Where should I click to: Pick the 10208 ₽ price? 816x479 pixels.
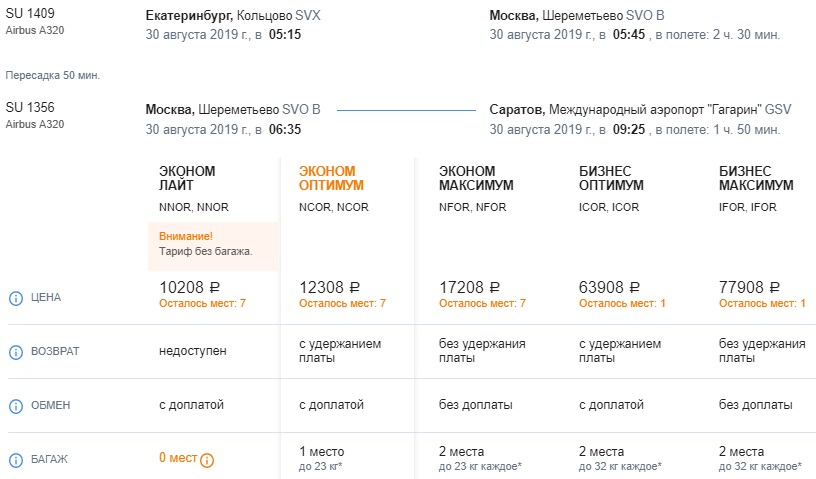pyautogui.click(x=189, y=288)
